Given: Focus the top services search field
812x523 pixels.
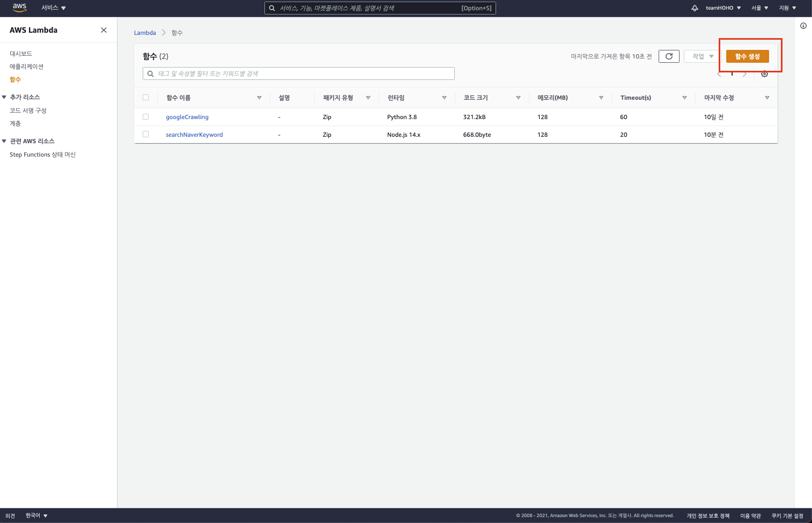Looking at the screenshot, I should click(380, 8).
